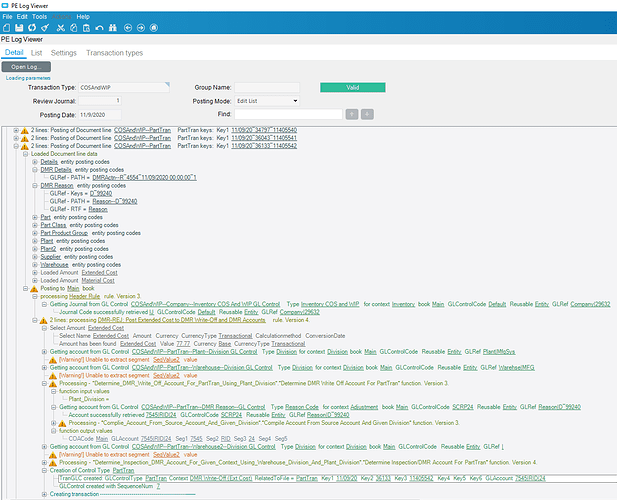Click warning icon beside Determine_DMR_Write_Off function
This screenshot has width=617, height=500.
click(53, 384)
